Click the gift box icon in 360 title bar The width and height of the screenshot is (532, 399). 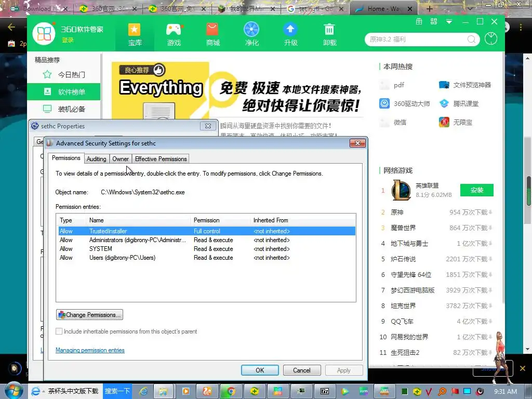pos(419,22)
